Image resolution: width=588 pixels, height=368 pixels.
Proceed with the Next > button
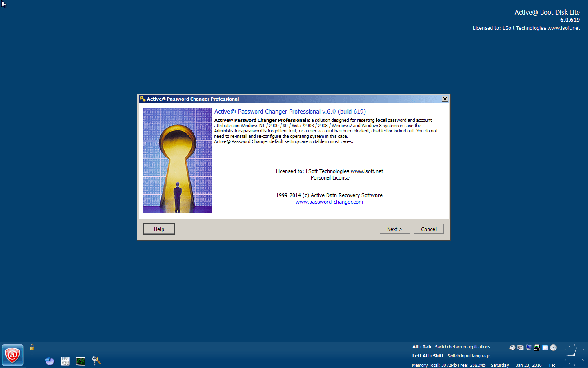point(395,229)
